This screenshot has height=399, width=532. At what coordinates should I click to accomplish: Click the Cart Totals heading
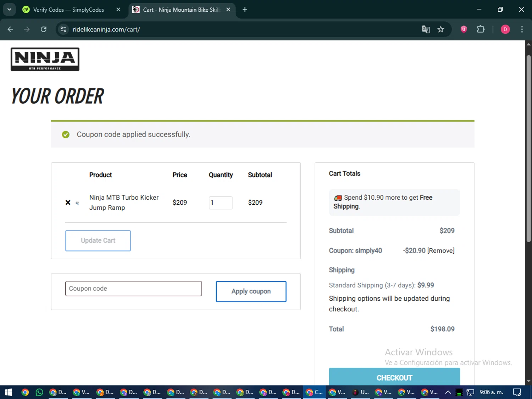[x=344, y=173]
